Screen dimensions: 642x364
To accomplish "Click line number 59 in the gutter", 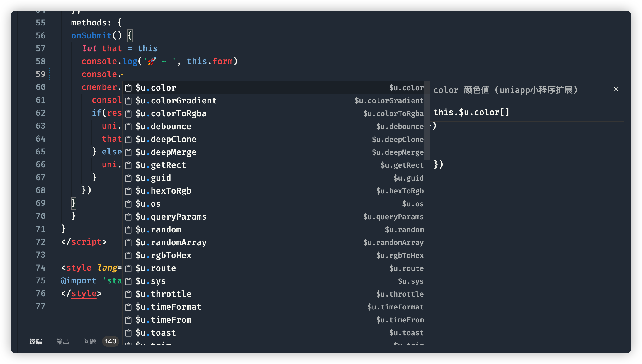I will coord(41,74).
